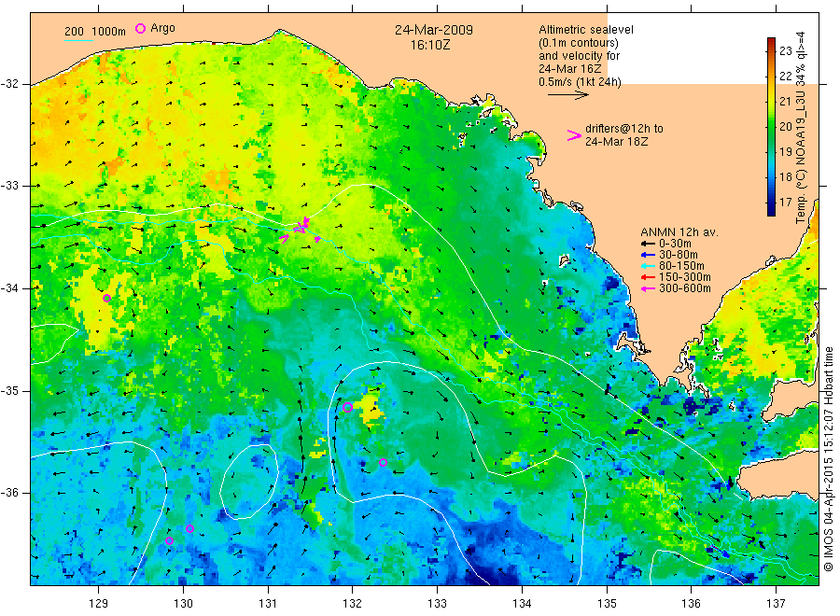
Task: Click the 24-Mar 18Z drifter date text
Action: click(x=616, y=142)
